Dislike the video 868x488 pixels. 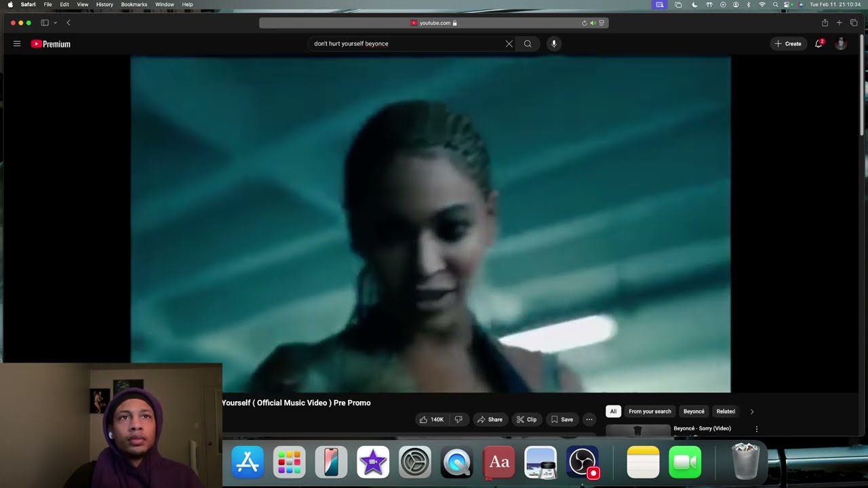(x=459, y=420)
